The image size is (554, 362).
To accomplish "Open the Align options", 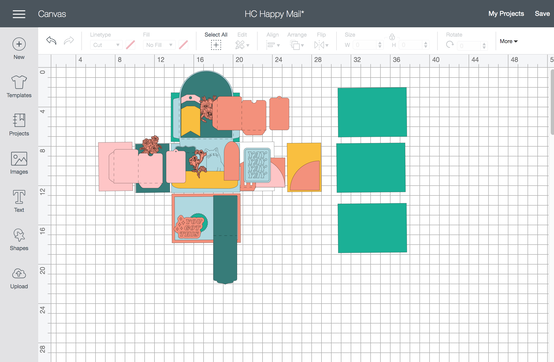I will click(272, 45).
